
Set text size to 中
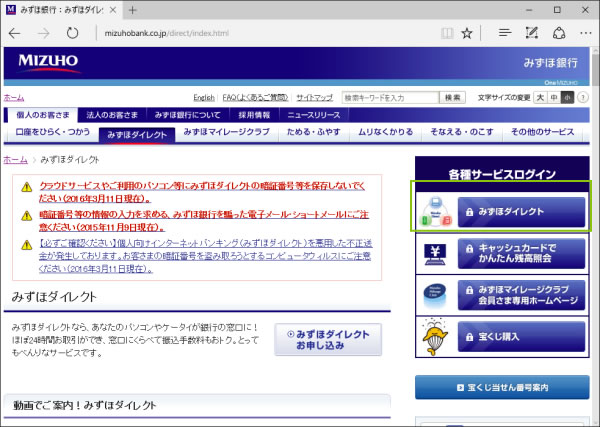point(554,98)
